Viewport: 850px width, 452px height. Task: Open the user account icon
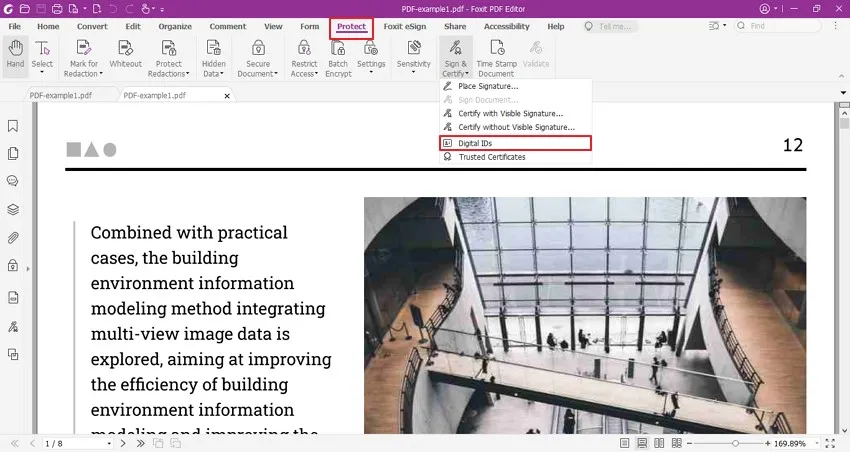point(764,9)
